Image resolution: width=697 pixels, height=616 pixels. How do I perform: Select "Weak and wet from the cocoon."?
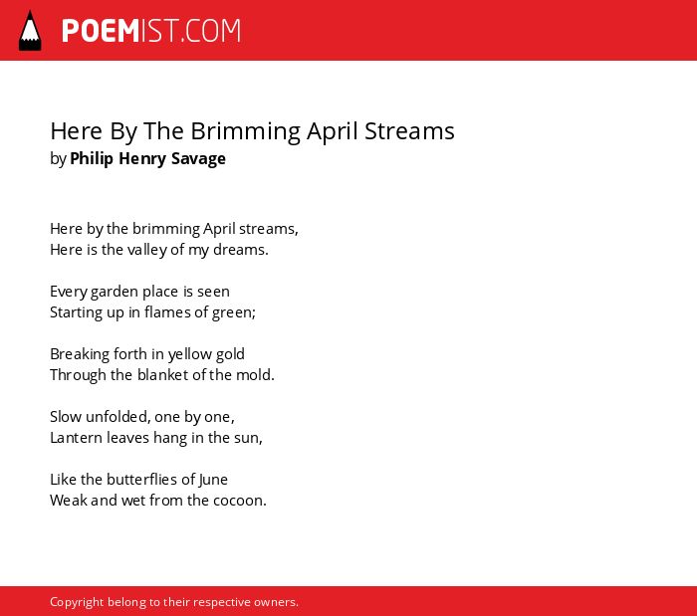point(158,501)
